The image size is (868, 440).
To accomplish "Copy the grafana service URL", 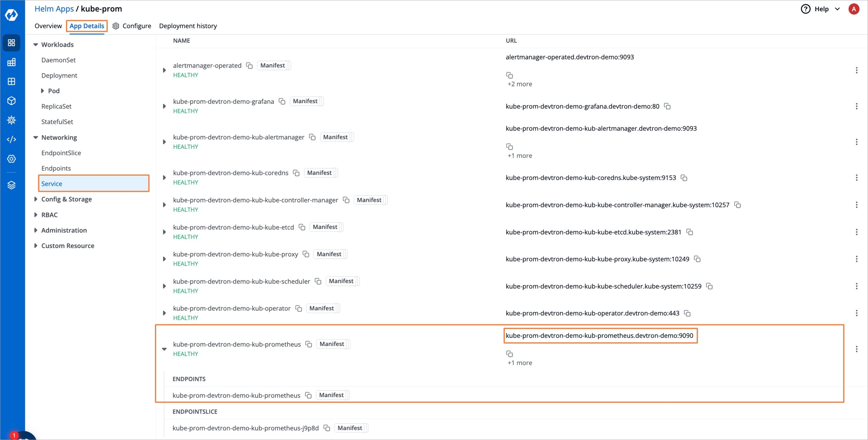I will [667, 106].
